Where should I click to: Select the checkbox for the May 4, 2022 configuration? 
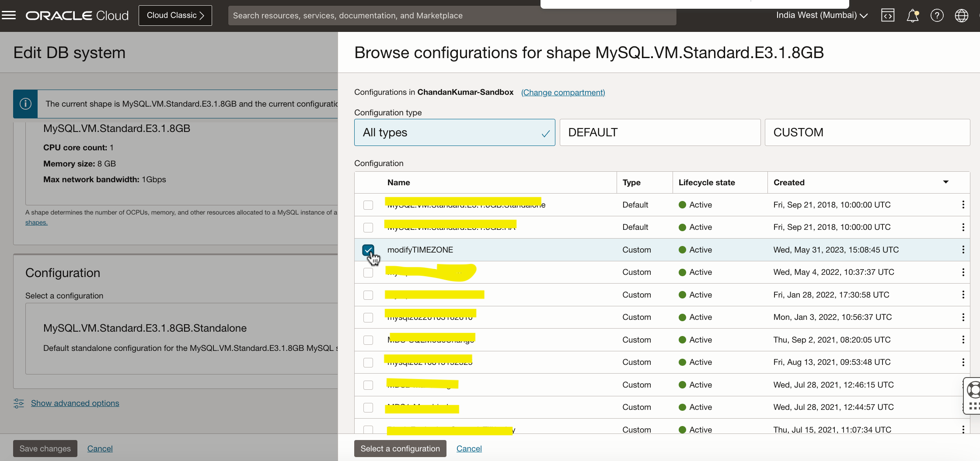point(368,273)
